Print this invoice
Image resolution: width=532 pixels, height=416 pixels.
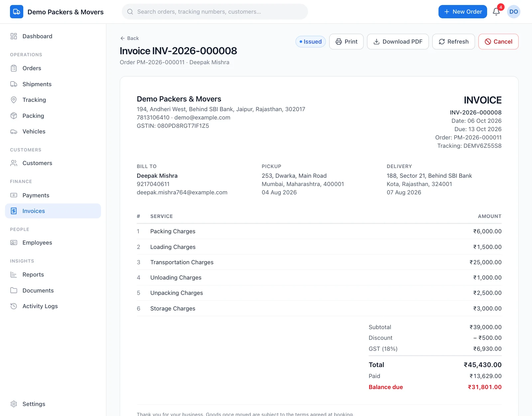click(346, 42)
